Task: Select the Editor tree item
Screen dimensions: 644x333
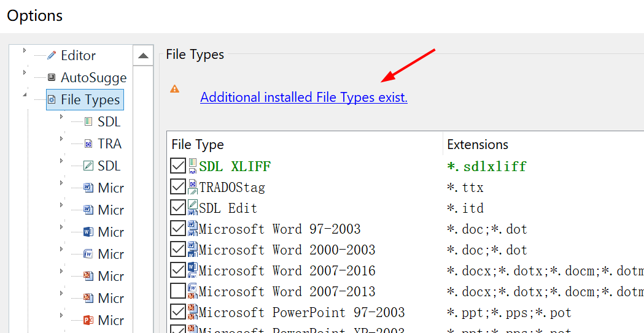Action: tap(78, 55)
